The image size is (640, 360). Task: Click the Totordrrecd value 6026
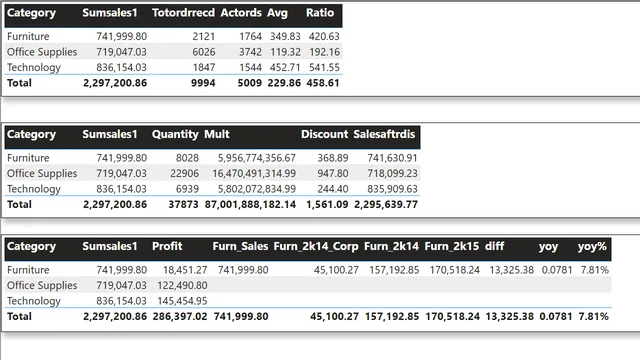pyautogui.click(x=204, y=52)
